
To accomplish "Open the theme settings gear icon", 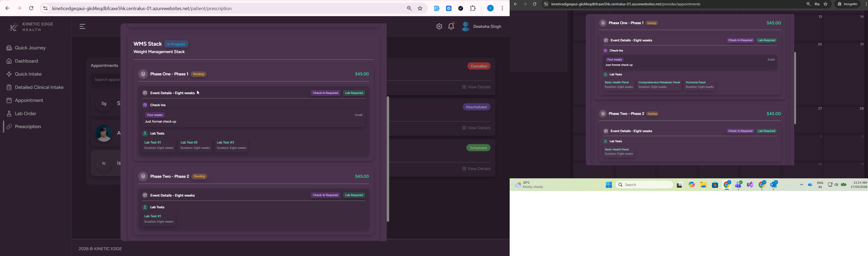I will pos(439,27).
